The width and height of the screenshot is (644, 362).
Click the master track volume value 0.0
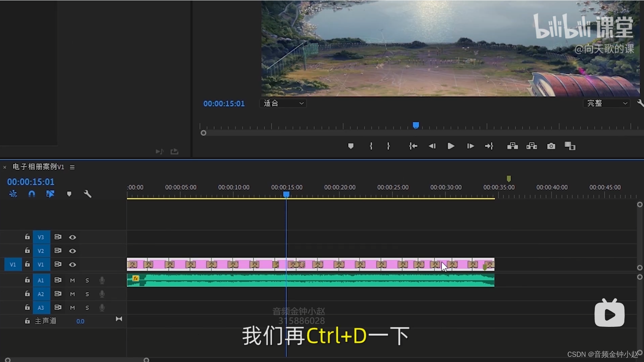[80, 321]
